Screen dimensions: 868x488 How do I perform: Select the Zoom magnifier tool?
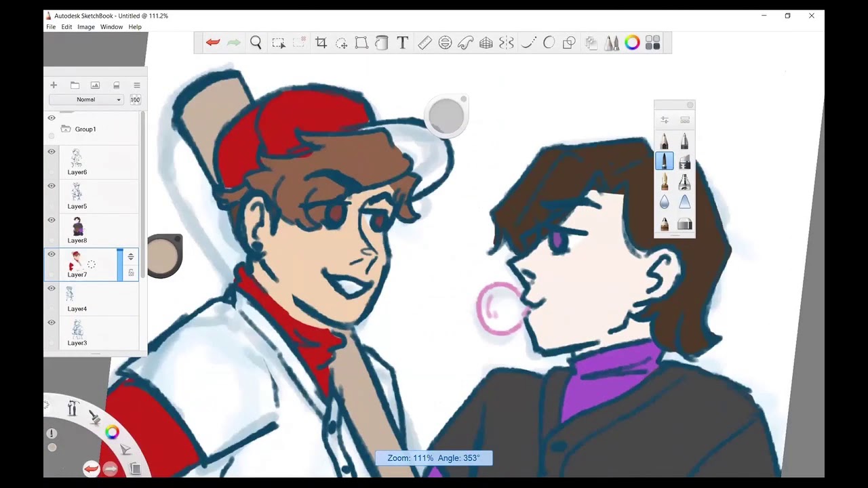tap(256, 43)
